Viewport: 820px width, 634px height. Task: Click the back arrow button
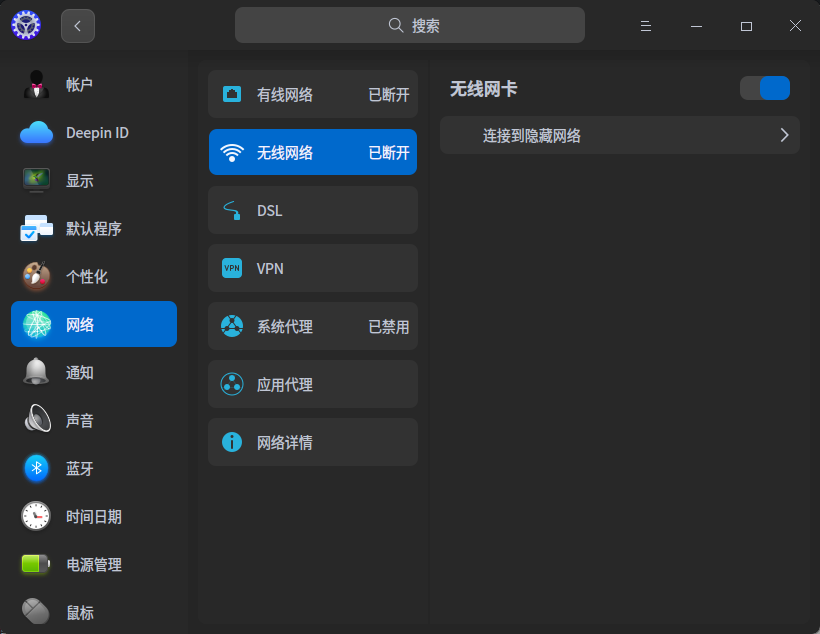click(77, 25)
